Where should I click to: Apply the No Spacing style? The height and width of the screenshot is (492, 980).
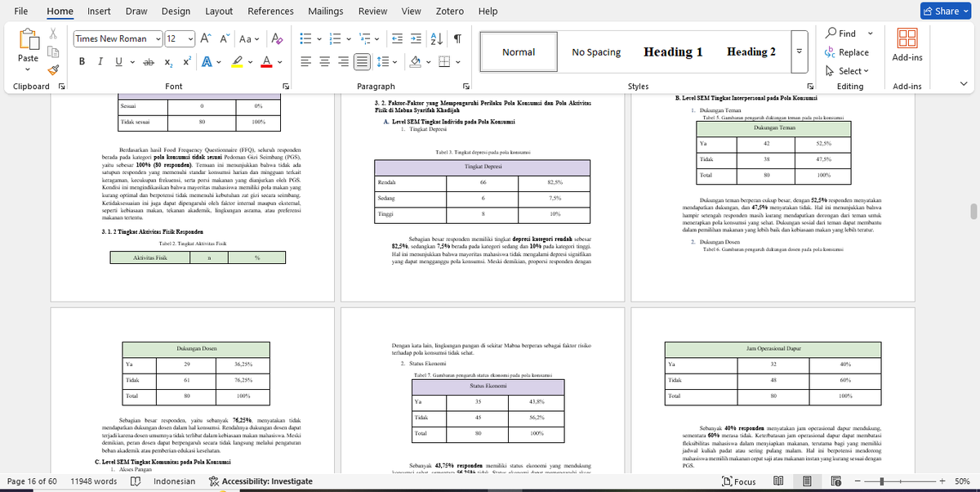596,52
